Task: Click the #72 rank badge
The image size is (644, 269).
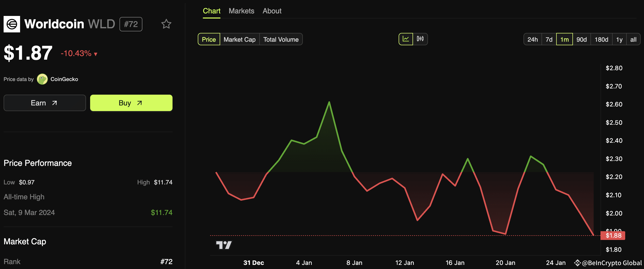Action: [131, 24]
